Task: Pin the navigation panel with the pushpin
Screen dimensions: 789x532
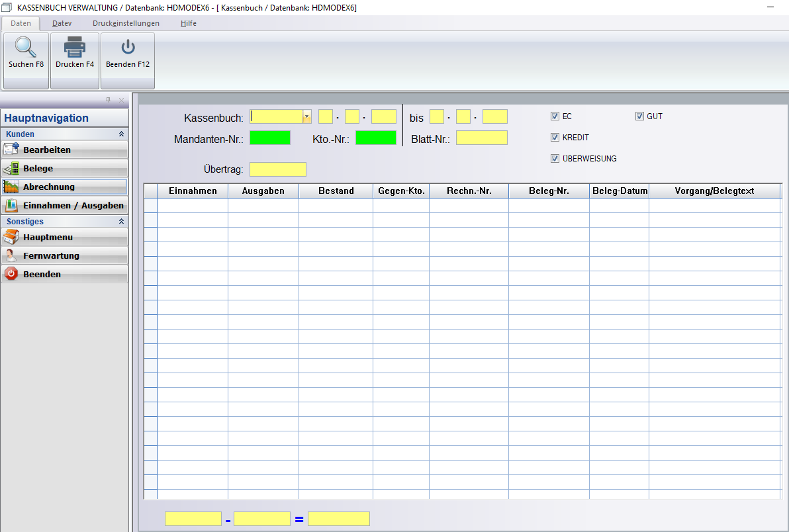Action: click(x=108, y=100)
